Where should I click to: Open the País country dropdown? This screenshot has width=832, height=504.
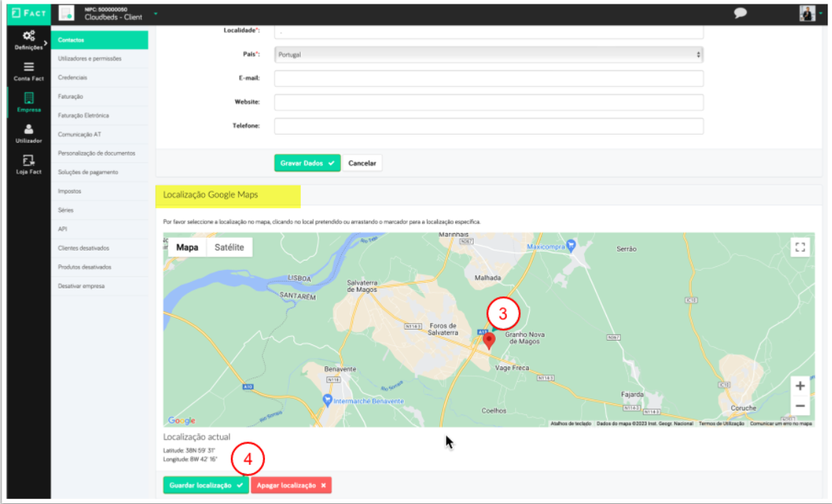click(x=488, y=54)
